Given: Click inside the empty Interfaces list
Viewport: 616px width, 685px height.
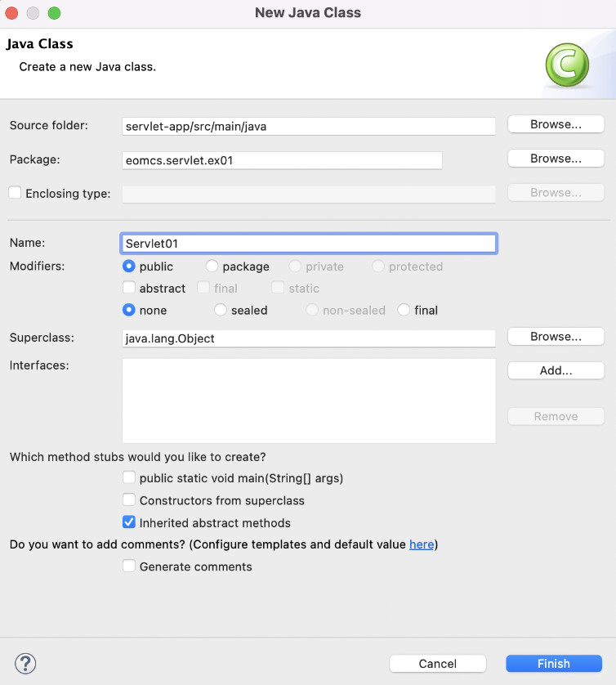Looking at the screenshot, I should point(309,401).
